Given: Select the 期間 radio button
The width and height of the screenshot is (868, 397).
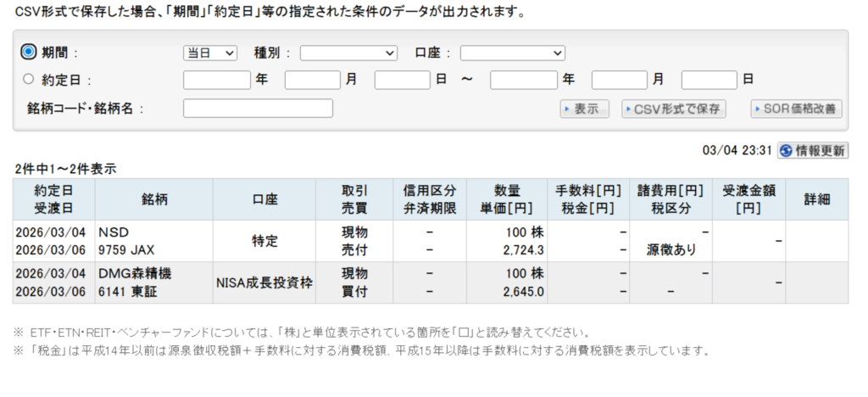Looking at the screenshot, I should (x=28, y=52).
